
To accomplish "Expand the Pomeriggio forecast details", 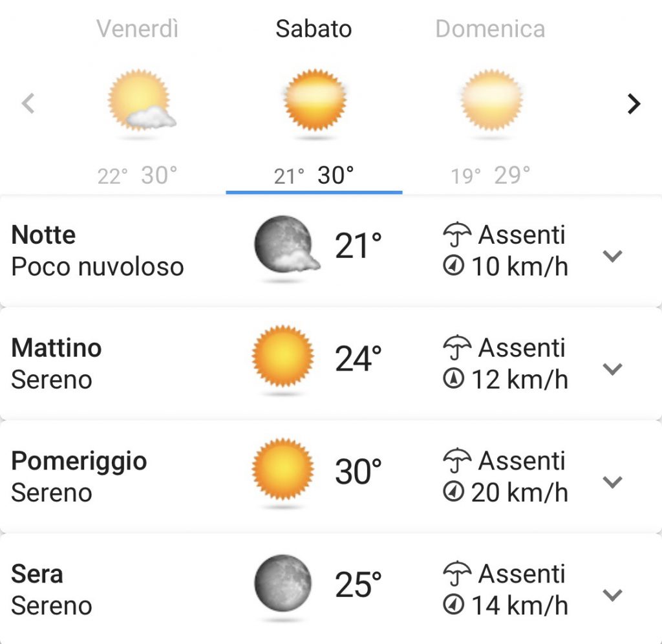I will pyautogui.click(x=612, y=482).
